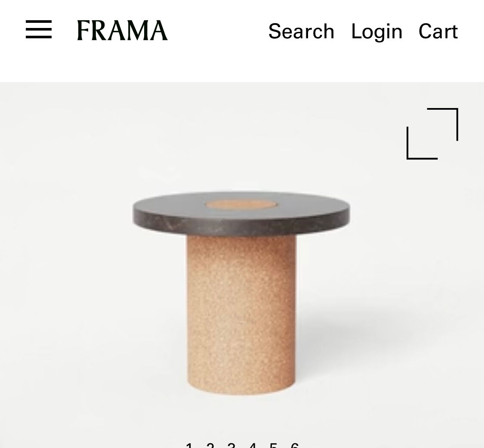Expand product image to fullscreen view
The width and height of the screenshot is (484, 448).
(432, 134)
